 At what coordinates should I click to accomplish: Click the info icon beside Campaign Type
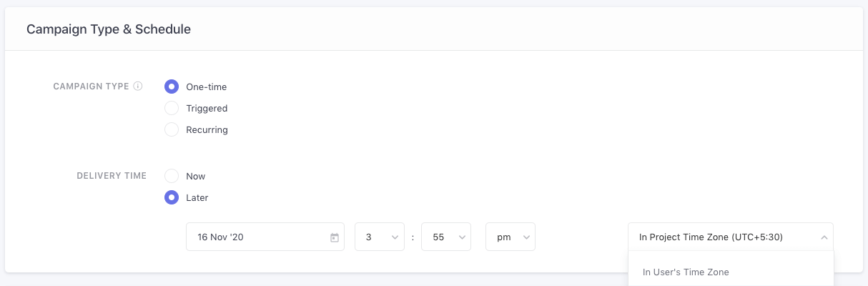(x=138, y=87)
